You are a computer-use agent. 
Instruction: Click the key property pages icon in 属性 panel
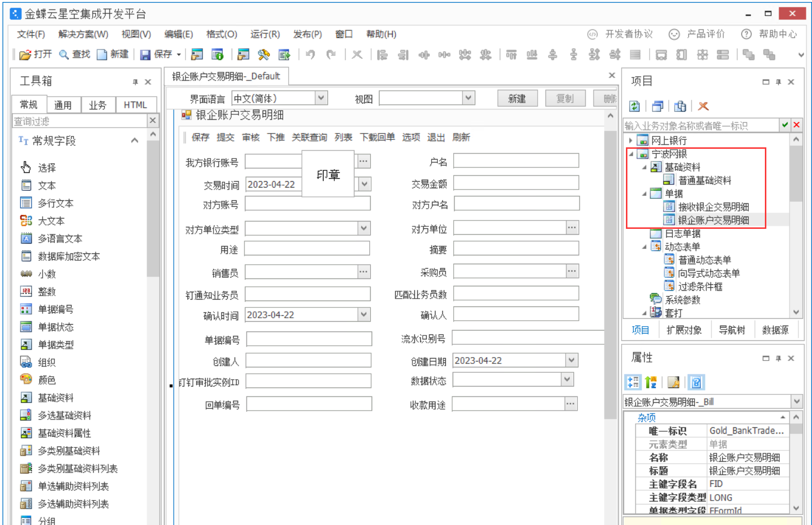(674, 382)
